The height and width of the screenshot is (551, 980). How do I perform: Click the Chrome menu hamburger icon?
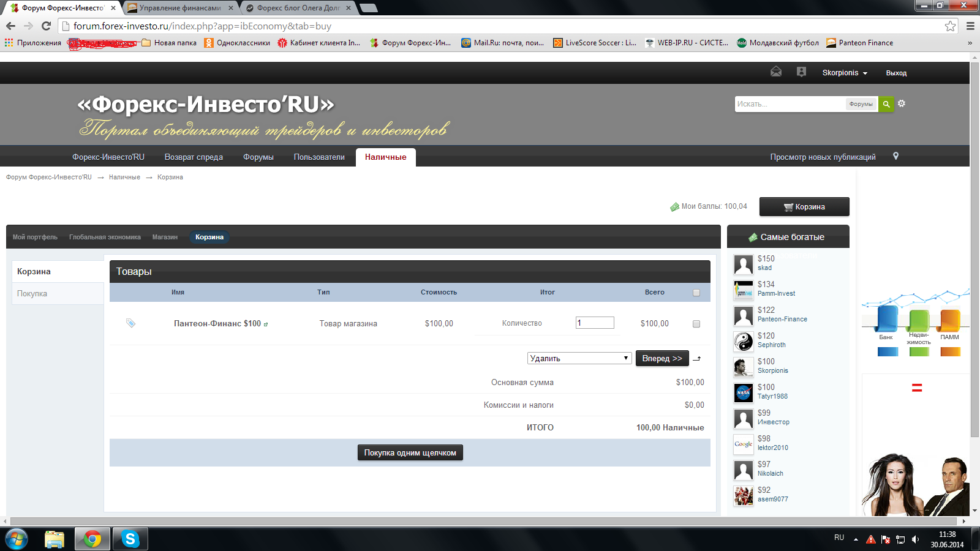(x=970, y=26)
